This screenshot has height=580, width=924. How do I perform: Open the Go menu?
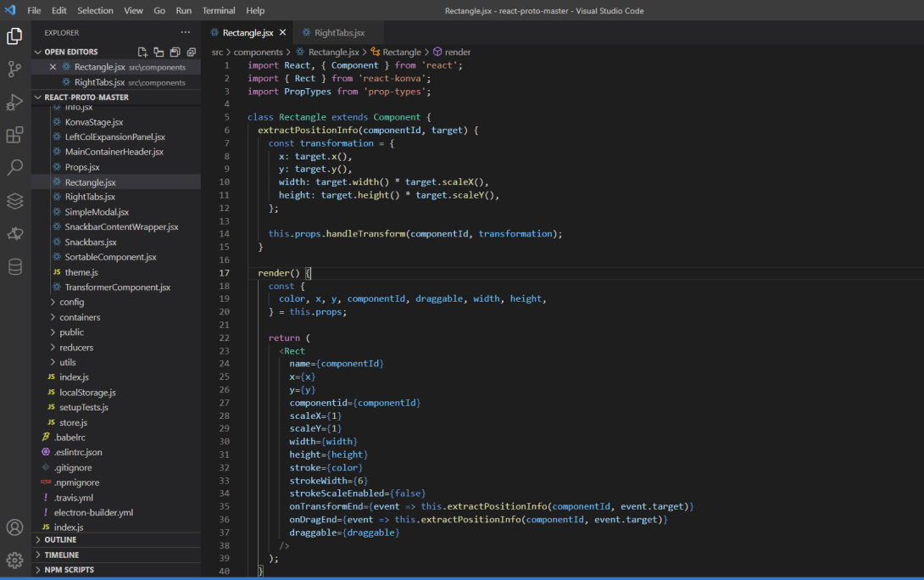tap(159, 11)
